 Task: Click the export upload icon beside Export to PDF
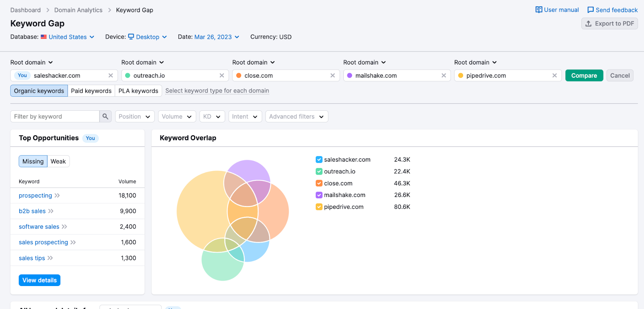pyautogui.click(x=588, y=23)
